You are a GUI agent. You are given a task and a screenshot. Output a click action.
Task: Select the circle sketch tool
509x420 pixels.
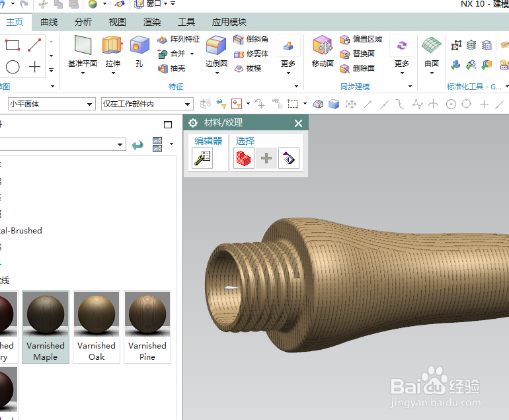13,67
